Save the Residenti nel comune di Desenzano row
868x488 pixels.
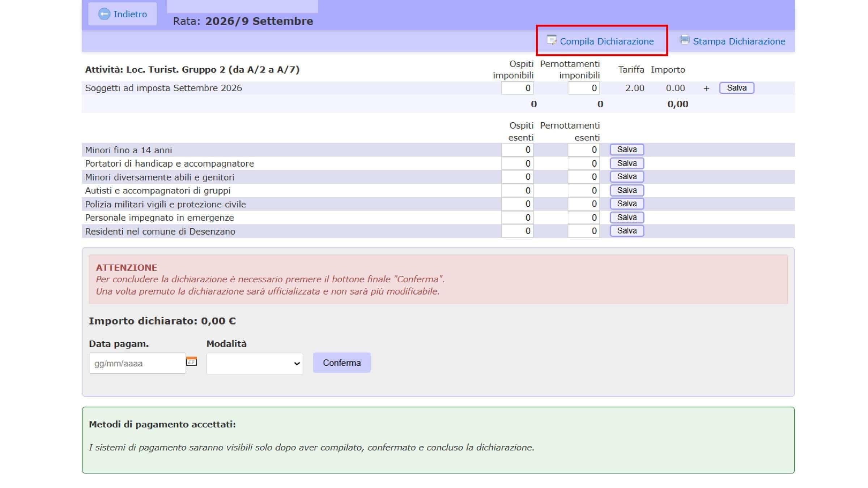point(627,231)
